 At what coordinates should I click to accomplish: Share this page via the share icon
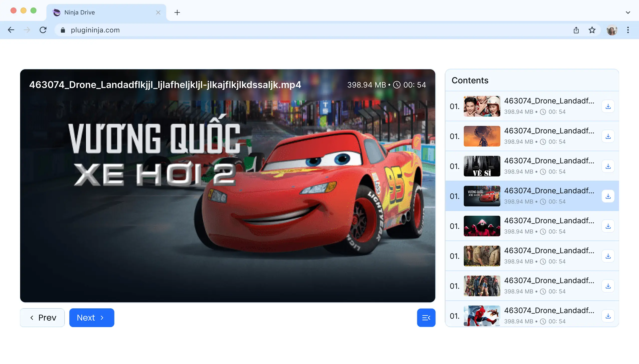tap(576, 30)
